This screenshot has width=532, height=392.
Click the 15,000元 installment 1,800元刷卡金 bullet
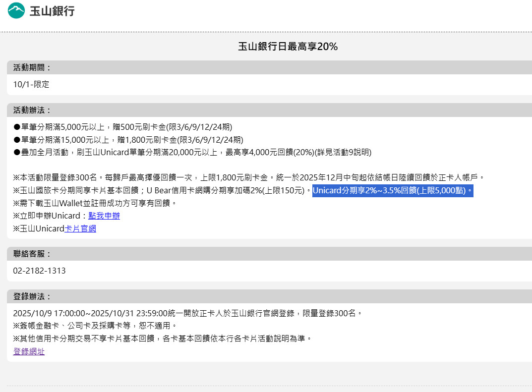pos(128,139)
